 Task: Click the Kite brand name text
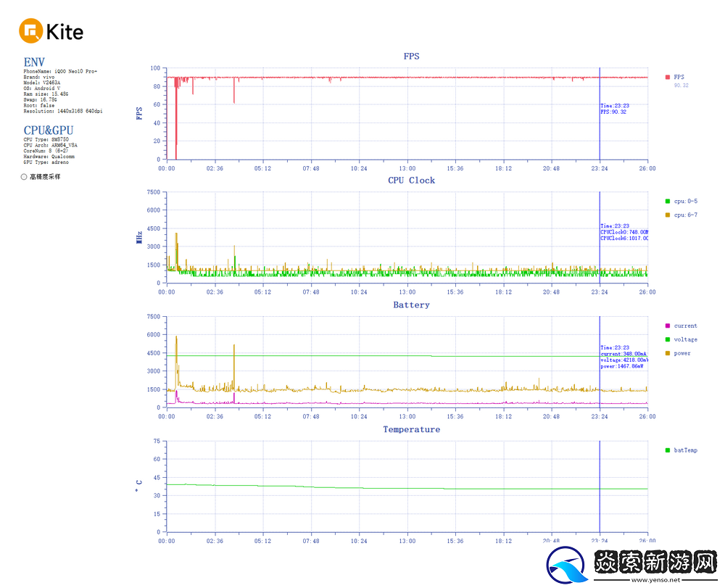point(65,32)
